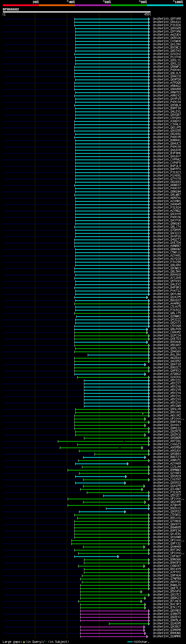The width and height of the screenshot is (186, 644).
Task: Select hit UniRef100_C5XWS1
Action: pos(167,515)
